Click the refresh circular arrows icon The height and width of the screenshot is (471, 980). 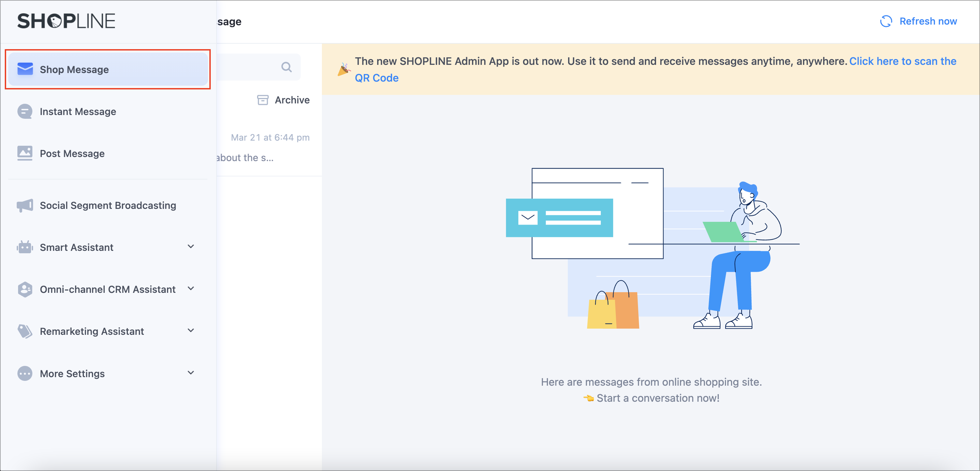pos(887,21)
